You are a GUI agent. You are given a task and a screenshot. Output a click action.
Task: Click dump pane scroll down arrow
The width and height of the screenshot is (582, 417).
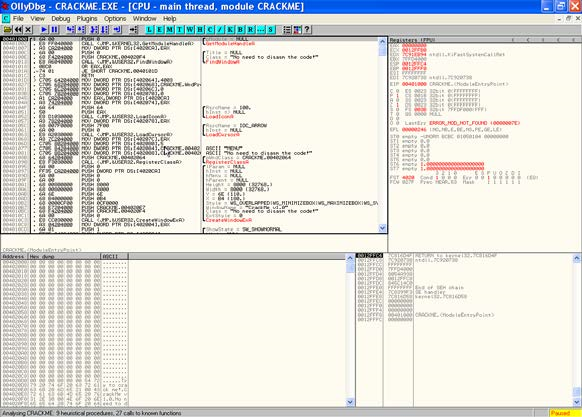pyautogui.click(x=350, y=402)
